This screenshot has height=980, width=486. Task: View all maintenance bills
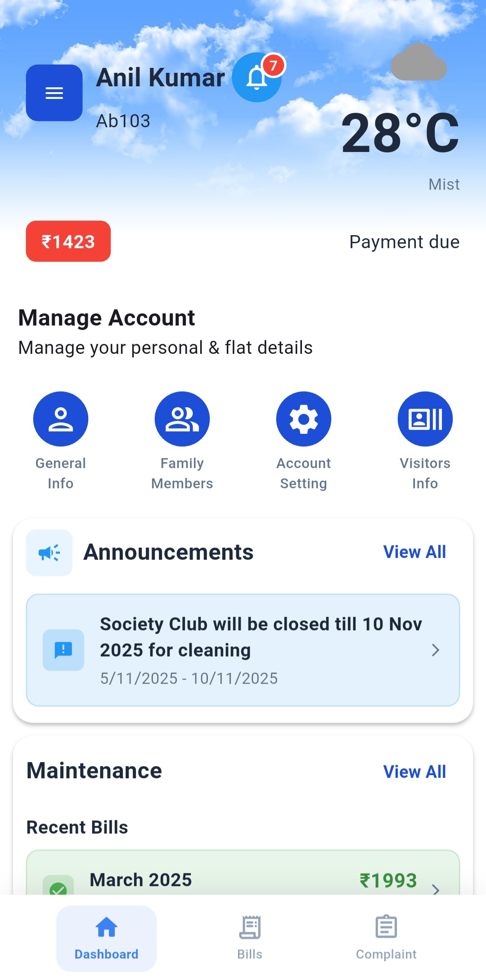pos(414,772)
